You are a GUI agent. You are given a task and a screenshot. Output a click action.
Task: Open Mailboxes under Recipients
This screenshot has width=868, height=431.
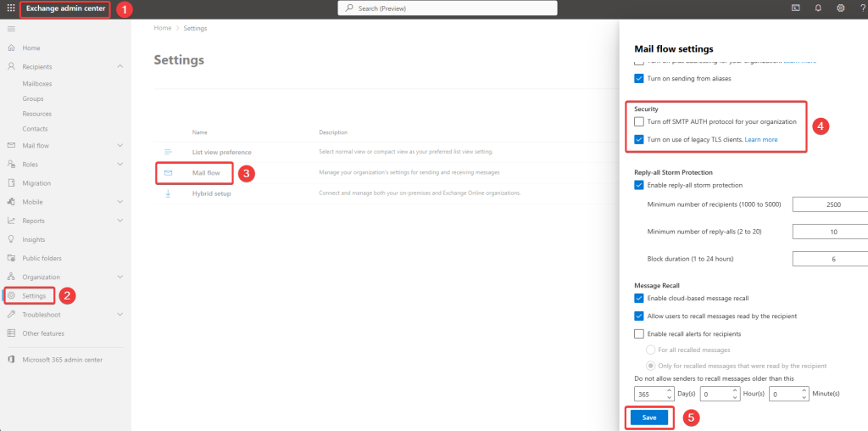[38, 84]
